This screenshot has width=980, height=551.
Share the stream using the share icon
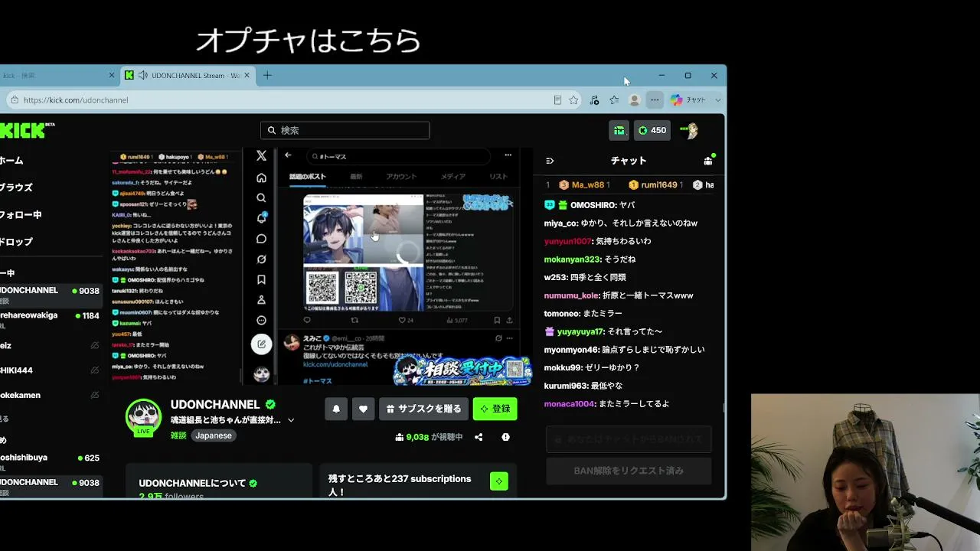tap(479, 437)
